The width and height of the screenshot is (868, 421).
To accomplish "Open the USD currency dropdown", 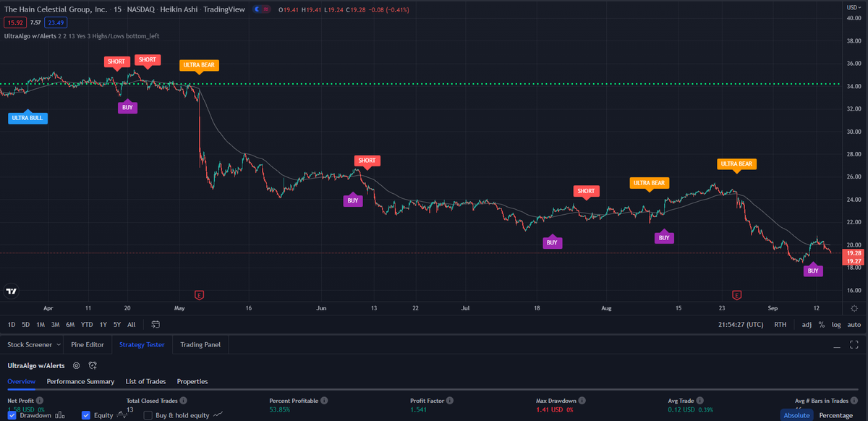I will 854,7.
